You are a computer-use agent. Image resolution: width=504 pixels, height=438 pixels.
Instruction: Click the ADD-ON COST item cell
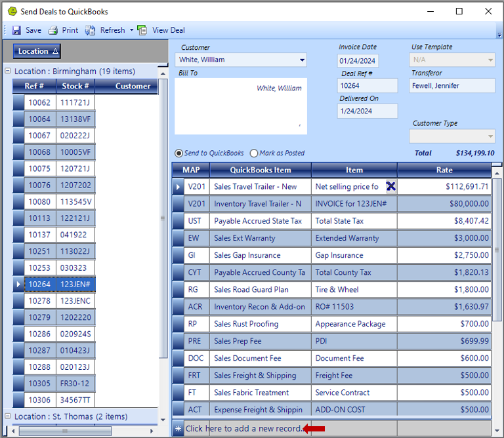(354, 410)
